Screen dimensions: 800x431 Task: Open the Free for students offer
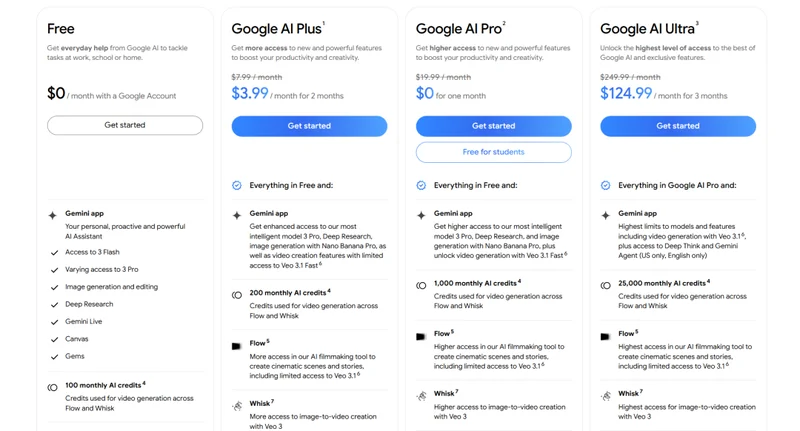(x=493, y=152)
